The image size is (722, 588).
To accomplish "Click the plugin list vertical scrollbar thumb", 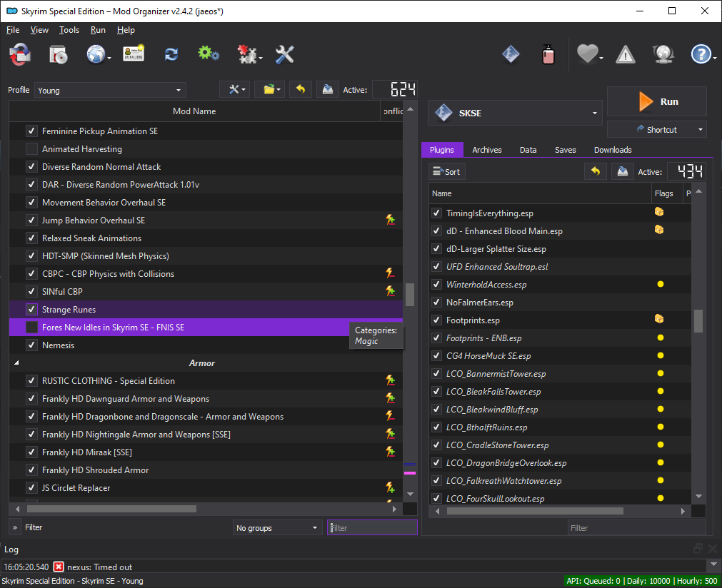I will (698, 320).
